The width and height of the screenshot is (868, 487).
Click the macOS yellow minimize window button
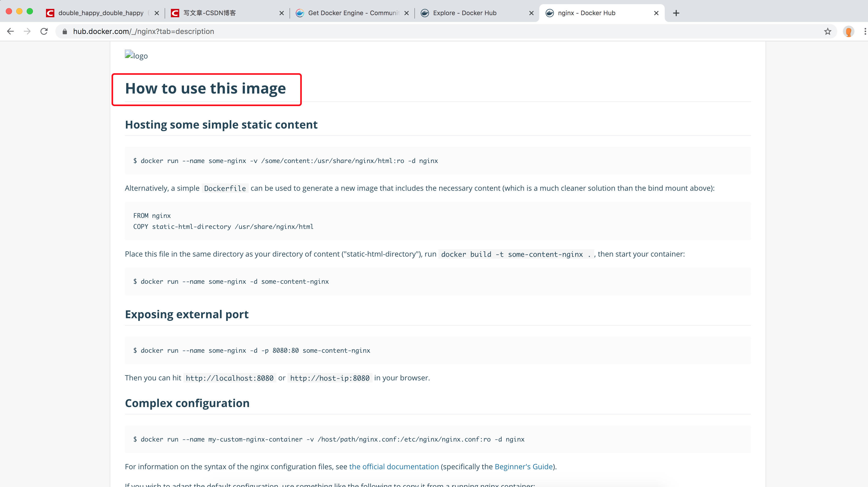pos(19,11)
